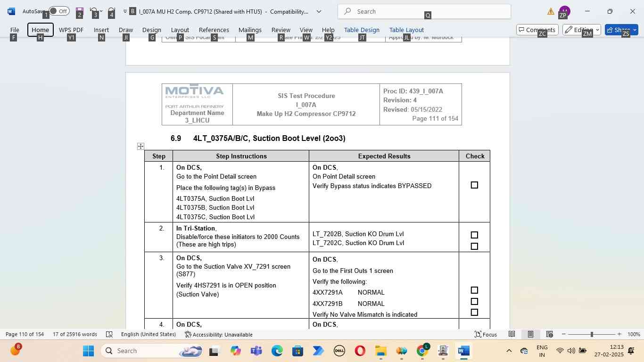The image size is (644, 362).
Task: Switch to Read Mode view
Action: [x=512, y=334]
